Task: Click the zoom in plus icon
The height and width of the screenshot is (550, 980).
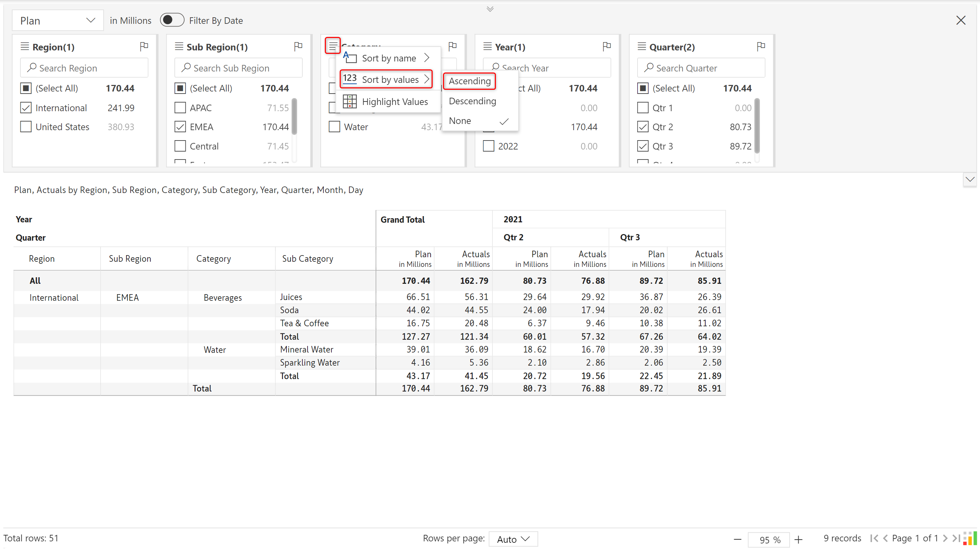Action: 799,539
